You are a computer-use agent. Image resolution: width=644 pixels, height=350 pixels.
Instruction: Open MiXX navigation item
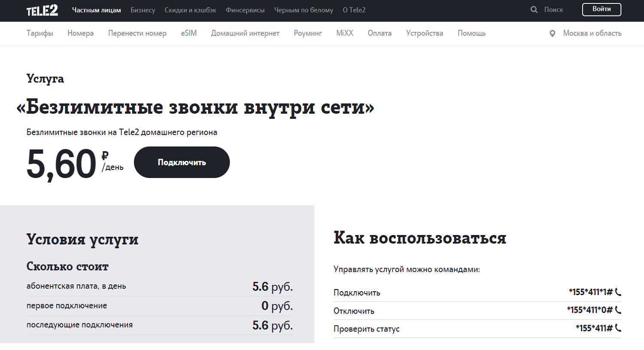(345, 33)
